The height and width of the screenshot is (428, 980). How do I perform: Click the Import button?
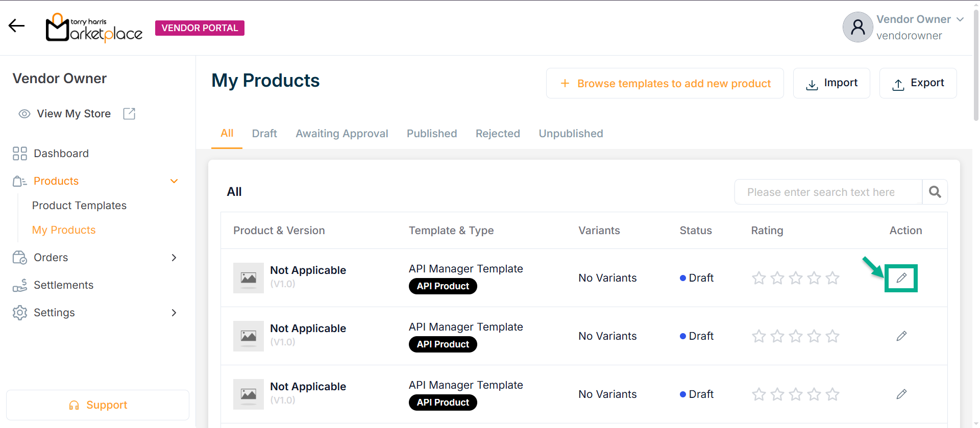[x=831, y=83]
